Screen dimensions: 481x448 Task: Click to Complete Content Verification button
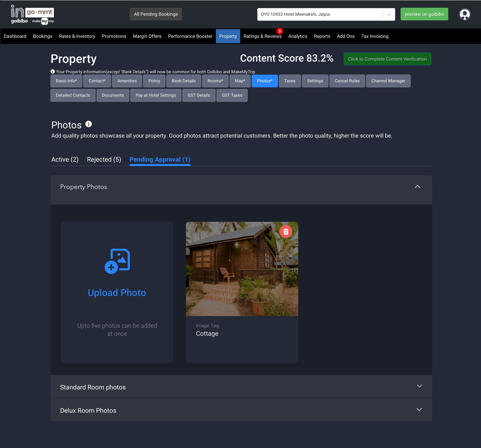click(x=387, y=59)
